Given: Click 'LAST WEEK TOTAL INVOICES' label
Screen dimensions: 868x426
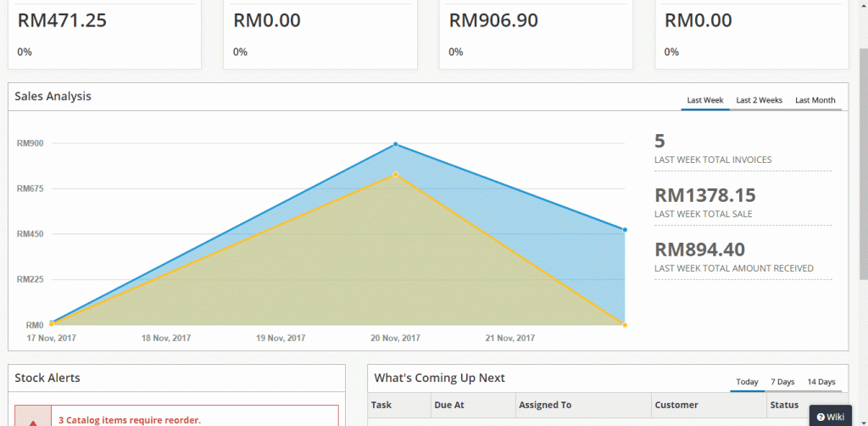Looking at the screenshot, I should click(713, 160).
